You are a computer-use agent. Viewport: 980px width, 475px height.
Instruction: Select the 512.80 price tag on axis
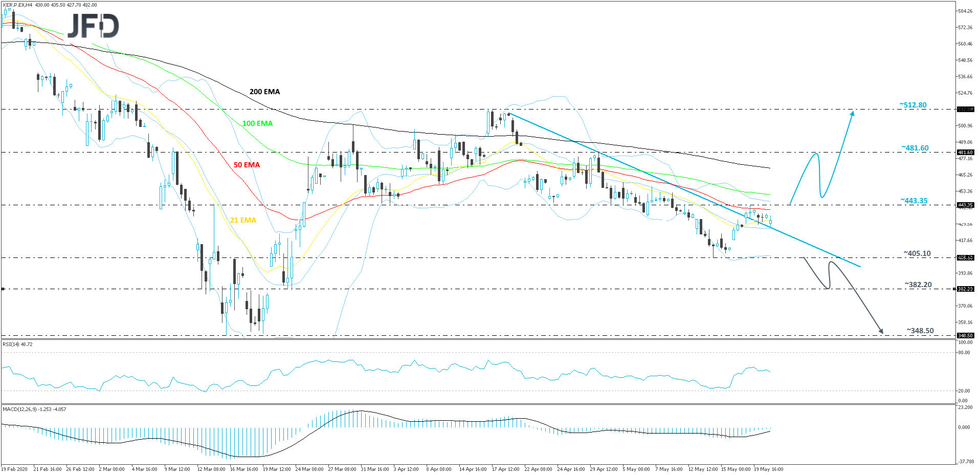[x=965, y=109]
